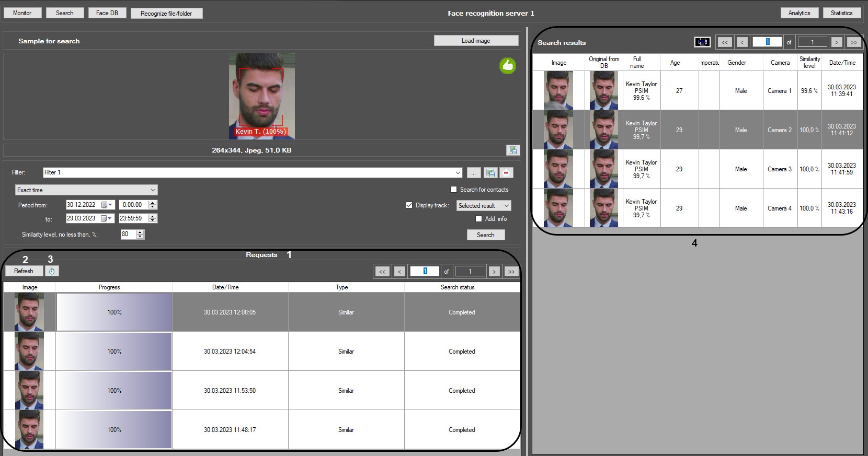Click the sample face image for search
The width and height of the screenshot is (868, 456).
point(261,96)
